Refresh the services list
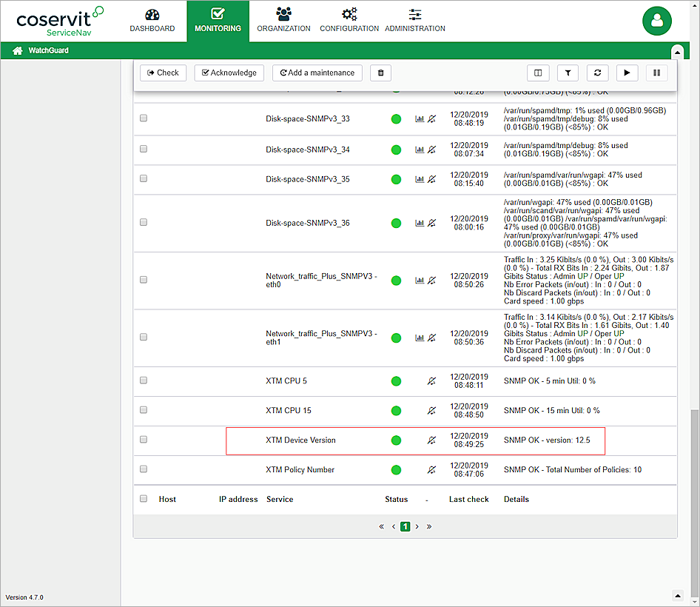 point(597,73)
